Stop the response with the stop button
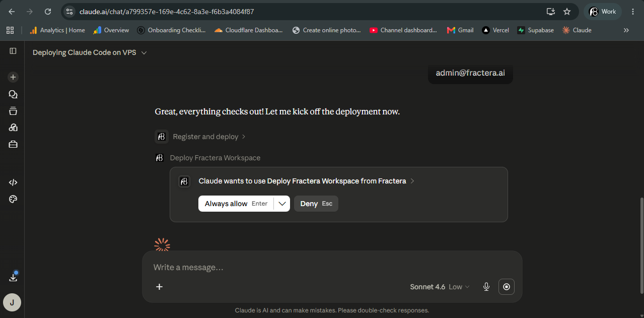 pyautogui.click(x=507, y=287)
